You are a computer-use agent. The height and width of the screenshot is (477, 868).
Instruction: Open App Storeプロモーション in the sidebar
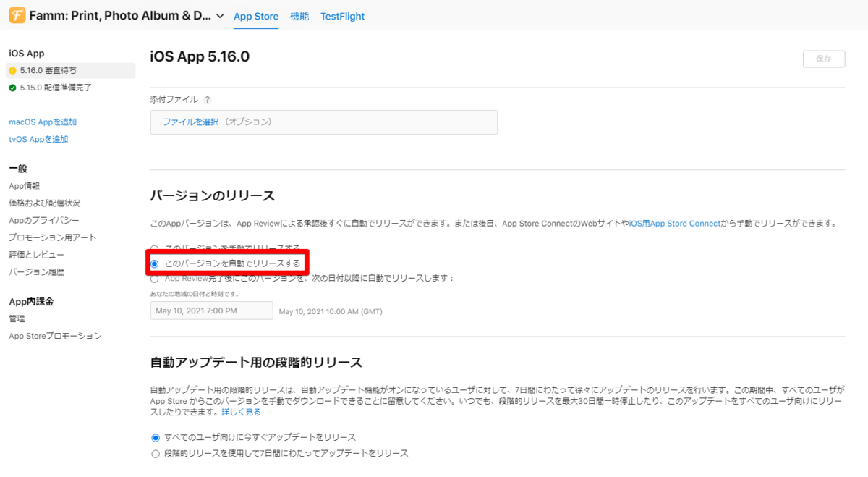click(x=55, y=336)
